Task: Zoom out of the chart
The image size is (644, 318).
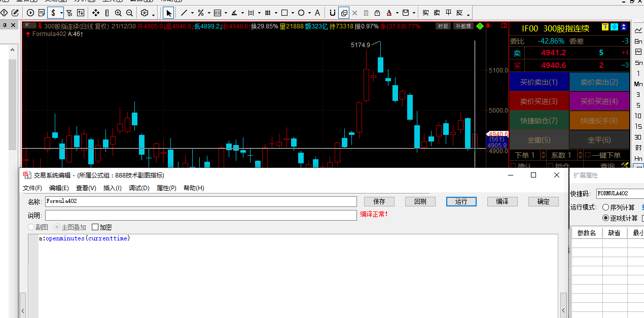Action: [129, 13]
